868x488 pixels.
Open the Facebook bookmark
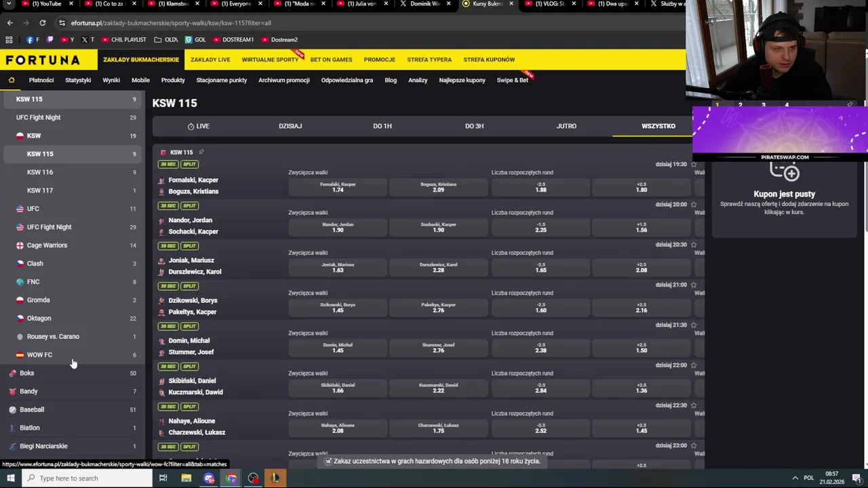(32, 39)
